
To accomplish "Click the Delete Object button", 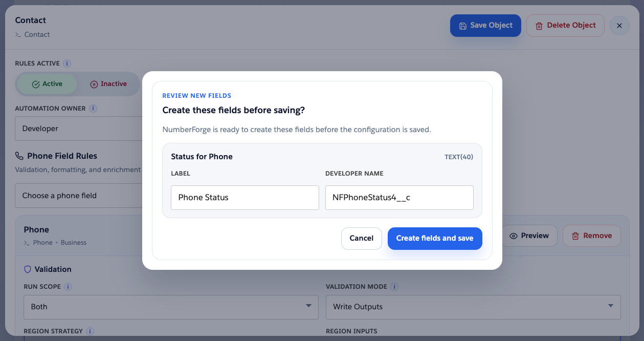I will 565,26.
